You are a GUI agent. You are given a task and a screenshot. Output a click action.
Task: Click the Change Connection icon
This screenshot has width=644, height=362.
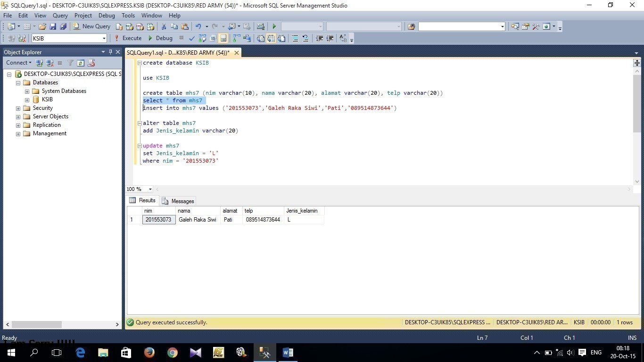pyautogui.click(x=22, y=38)
